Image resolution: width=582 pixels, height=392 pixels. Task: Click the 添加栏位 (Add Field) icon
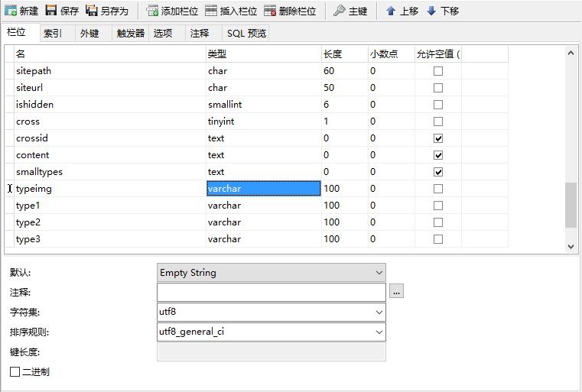[152, 11]
